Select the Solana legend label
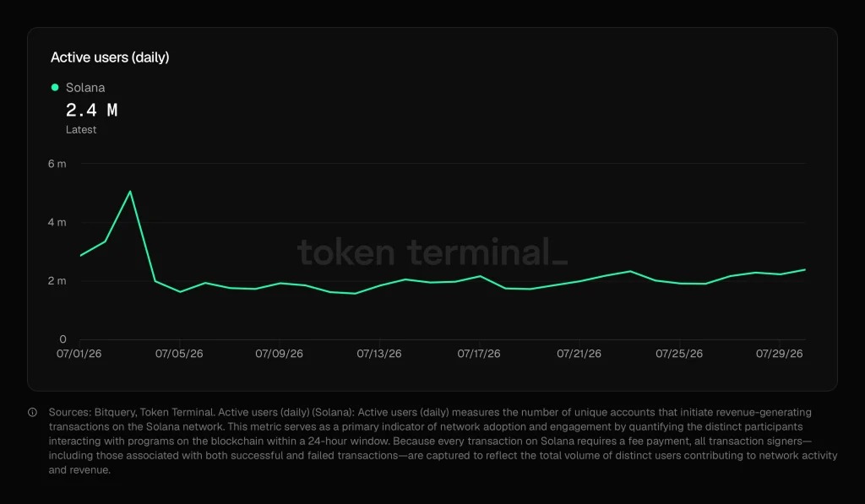This screenshot has height=504, width=865. pyautogui.click(x=85, y=88)
